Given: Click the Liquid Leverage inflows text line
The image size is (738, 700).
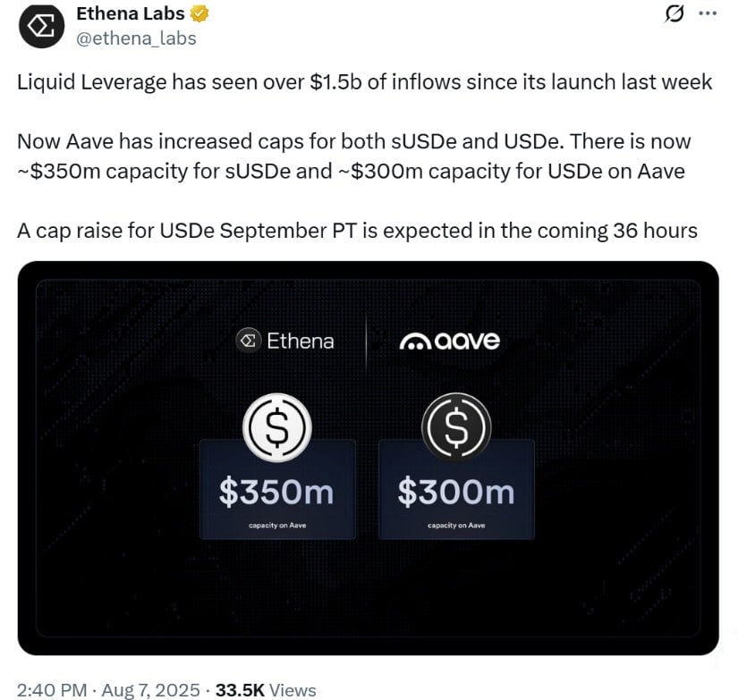Looking at the screenshot, I should 364,82.
